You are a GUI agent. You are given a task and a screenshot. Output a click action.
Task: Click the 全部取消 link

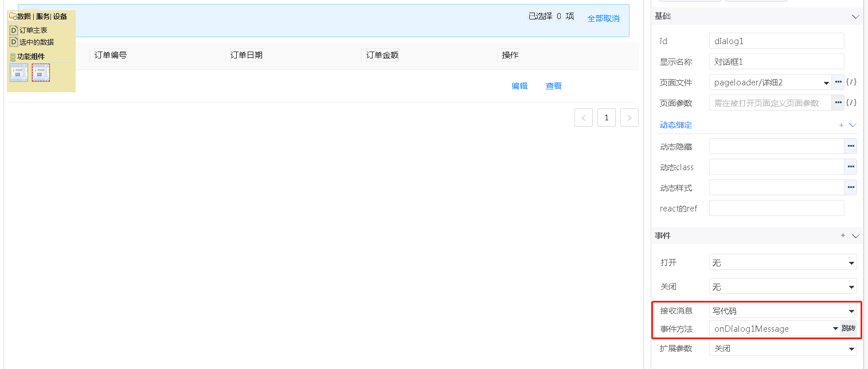click(x=603, y=18)
